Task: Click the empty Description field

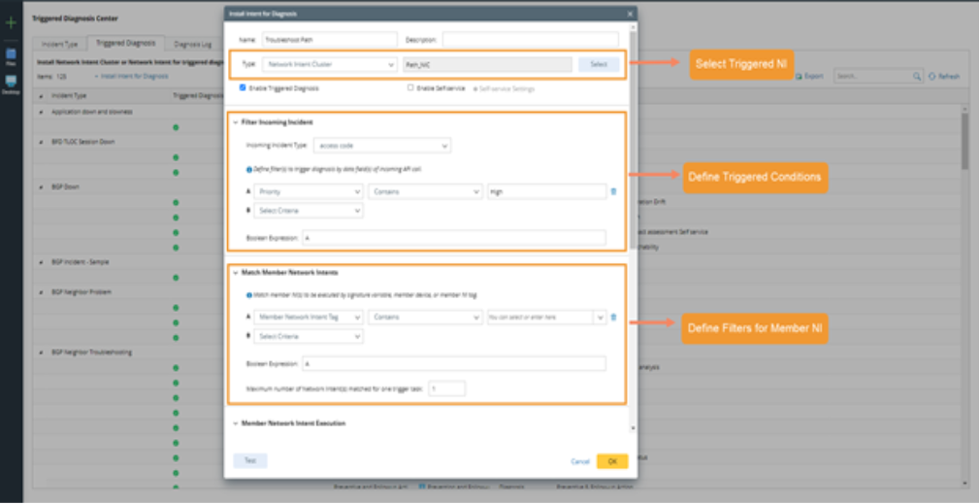Action: point(530,40)
